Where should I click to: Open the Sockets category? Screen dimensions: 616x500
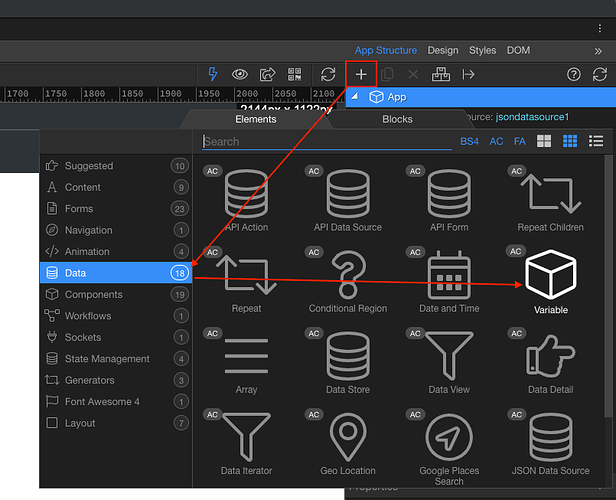pos(116,337)
